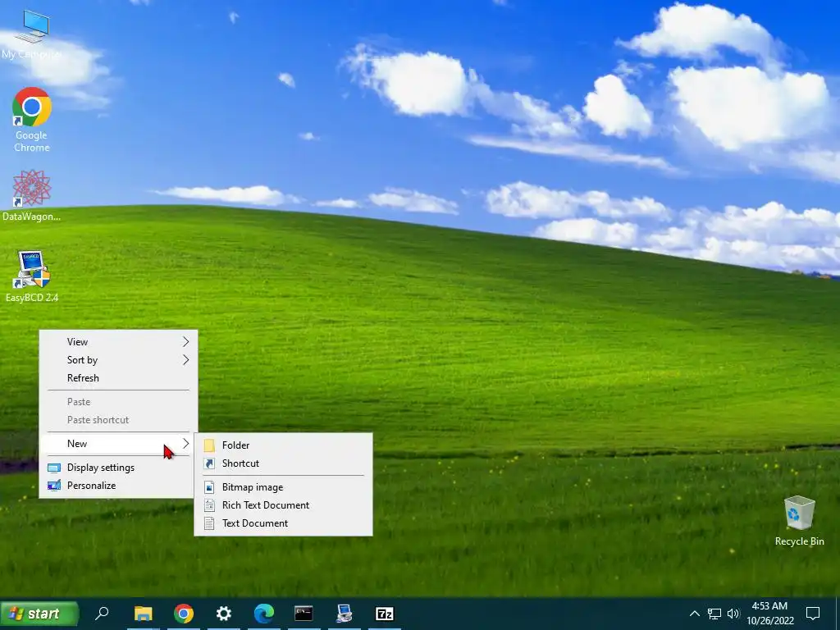This screenshot has height=630, width=840.
Task: Click the date 10/26/2022 in tray
Action: click(769, 621)
